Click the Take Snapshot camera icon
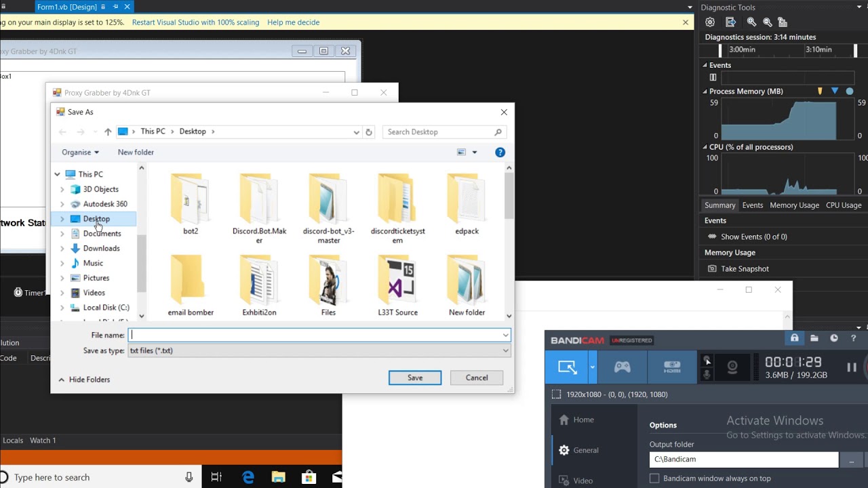 pyautogui.click(x=712, y=269)
